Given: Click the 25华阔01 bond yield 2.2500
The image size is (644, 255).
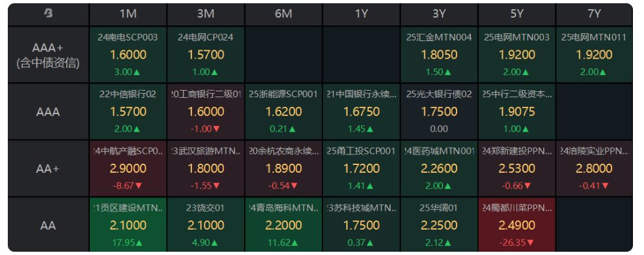Looking at the screenshot, I should click(439, 226).
